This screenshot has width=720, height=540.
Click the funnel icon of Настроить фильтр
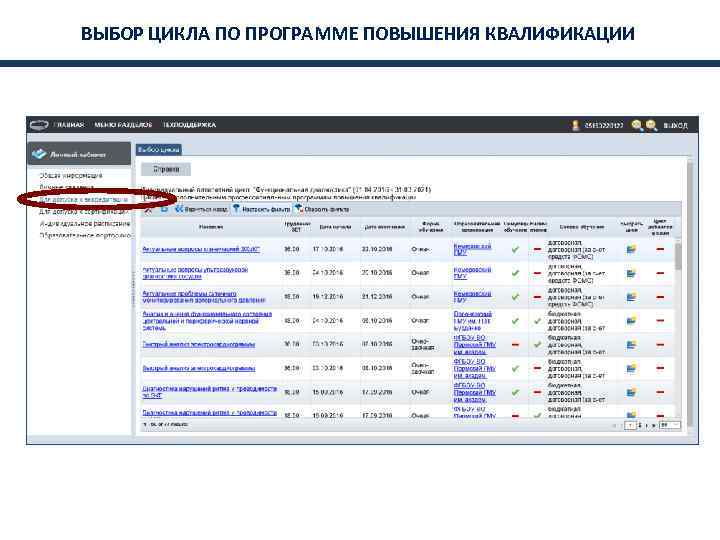click(x=236, y=209)
